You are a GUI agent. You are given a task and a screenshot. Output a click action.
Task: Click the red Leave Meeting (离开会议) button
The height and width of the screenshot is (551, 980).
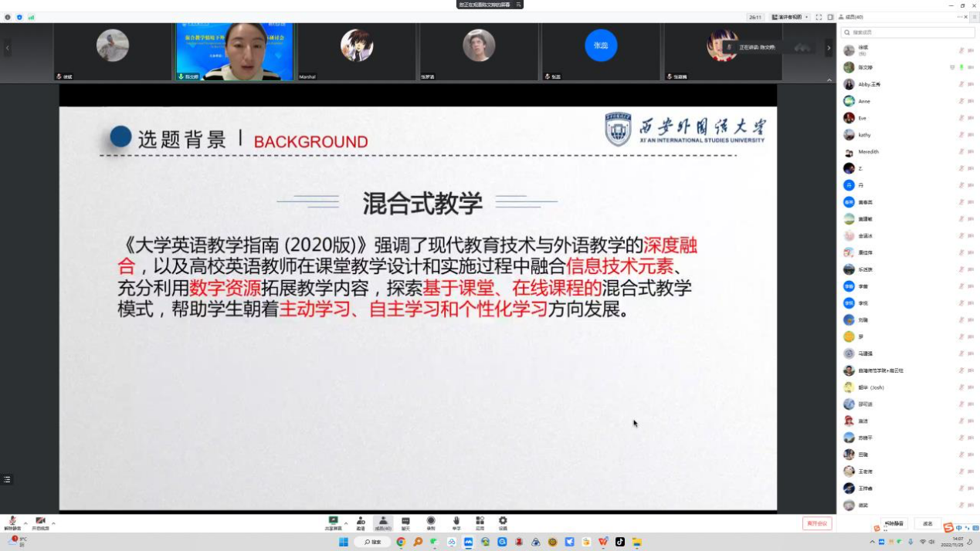(x=817, y=523)
